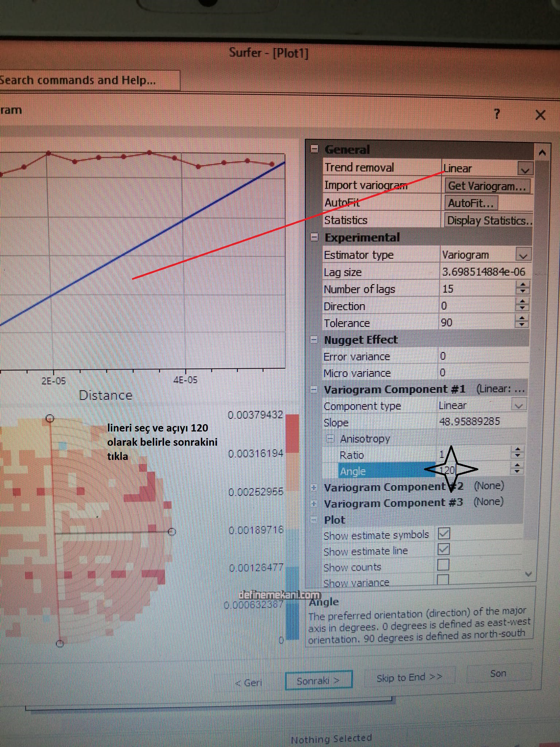Viewport: 560px width, 747px height.
Task: Open the Estimator type dropdown
Action: [523, 256]
